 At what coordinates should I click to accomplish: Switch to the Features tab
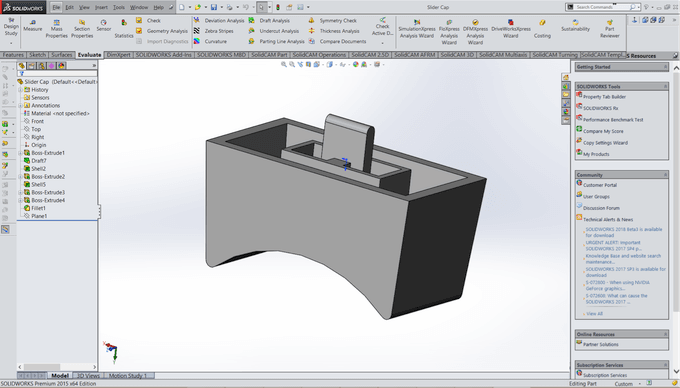click(13, 55)
